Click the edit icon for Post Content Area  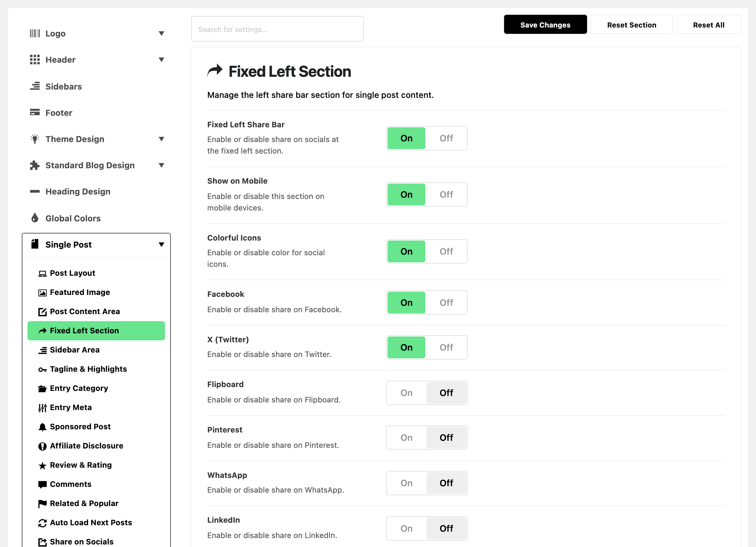[x=42, y=312]
